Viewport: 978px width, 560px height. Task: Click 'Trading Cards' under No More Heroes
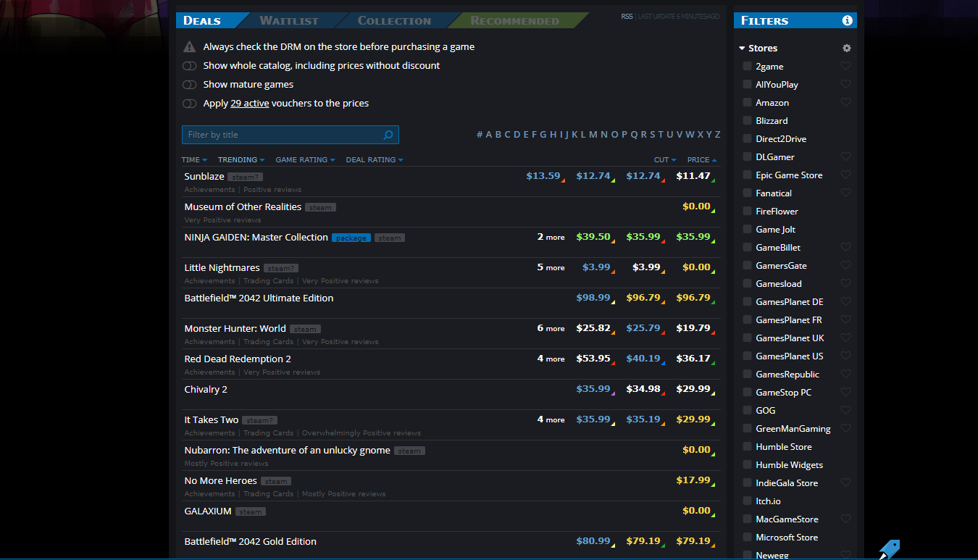tap(268, 494)
